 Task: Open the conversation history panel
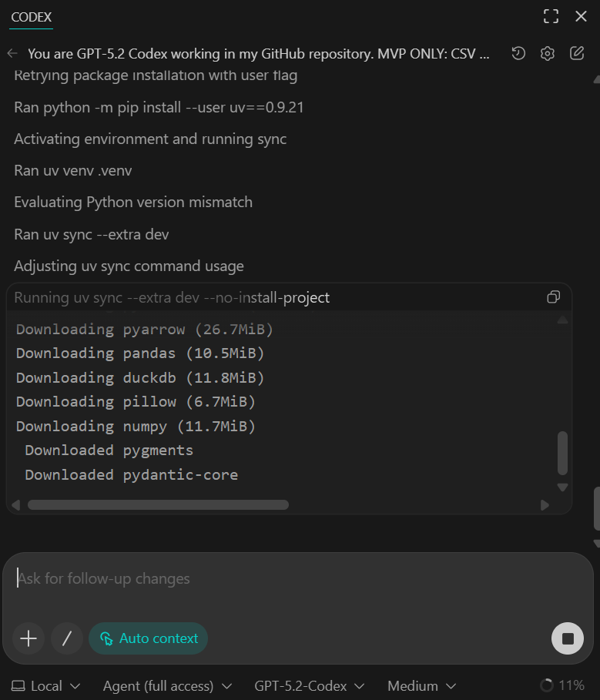tap(518, 53)
